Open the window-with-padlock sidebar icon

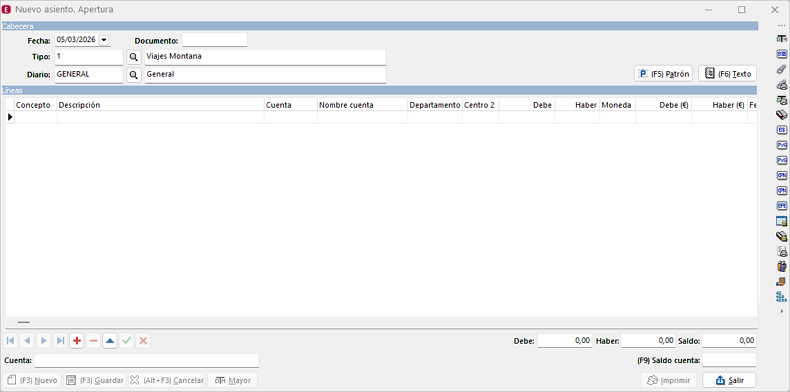781,221
